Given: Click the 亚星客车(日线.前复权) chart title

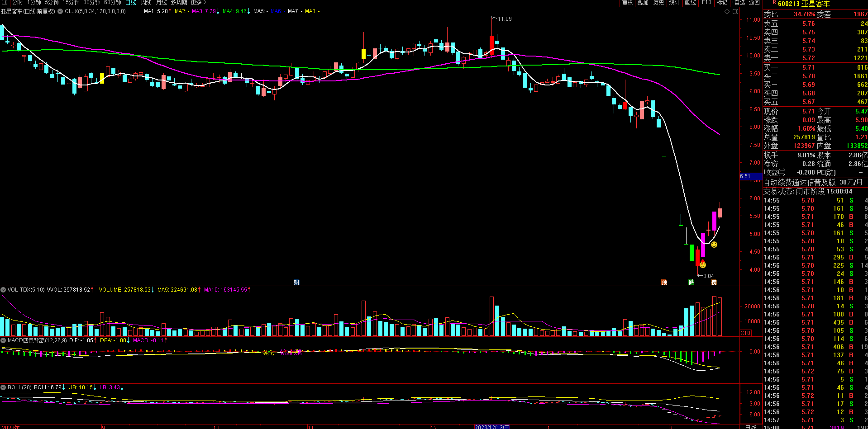Looking at the screenshot, I should [28, 11].
